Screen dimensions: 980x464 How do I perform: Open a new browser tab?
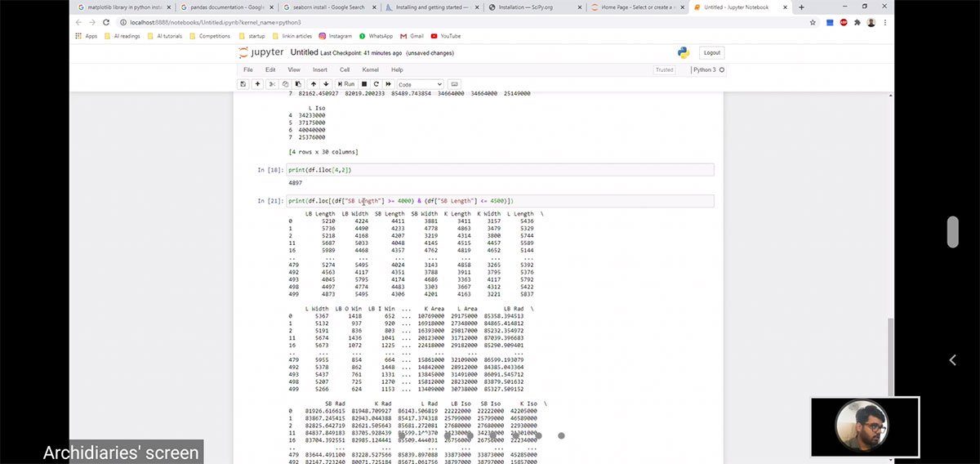[801, 7]
